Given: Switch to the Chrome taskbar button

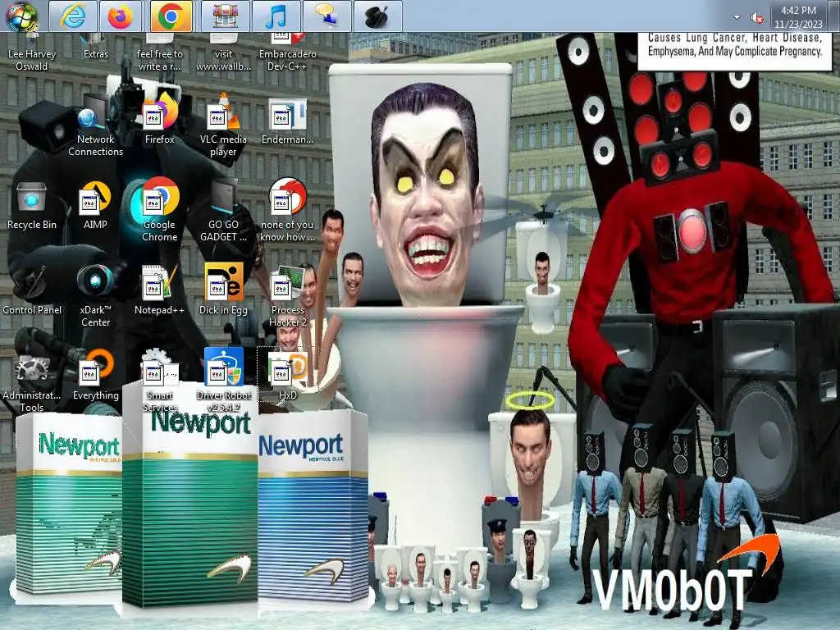Looking at the screenshot, I should click(171, 16).
